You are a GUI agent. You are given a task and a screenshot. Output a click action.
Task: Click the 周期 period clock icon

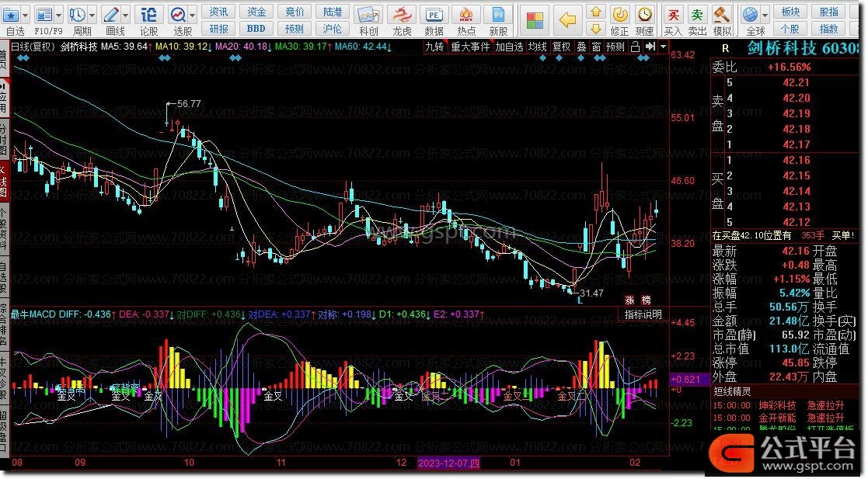76,15
